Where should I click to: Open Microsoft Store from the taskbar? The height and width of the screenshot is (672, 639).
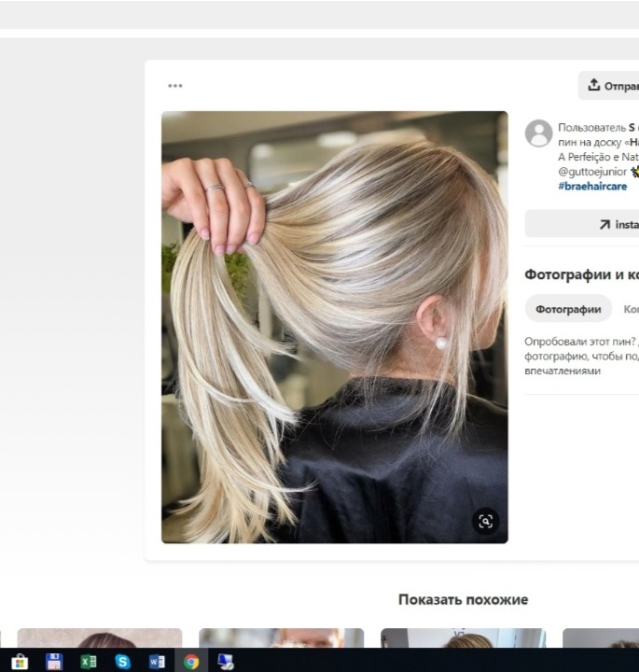[x=20, y=661]
